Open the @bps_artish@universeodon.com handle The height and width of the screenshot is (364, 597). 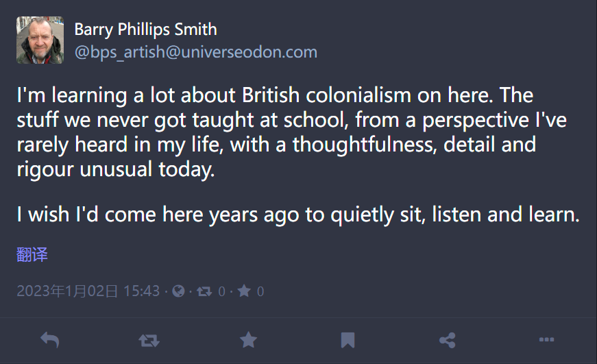[196, 52]
